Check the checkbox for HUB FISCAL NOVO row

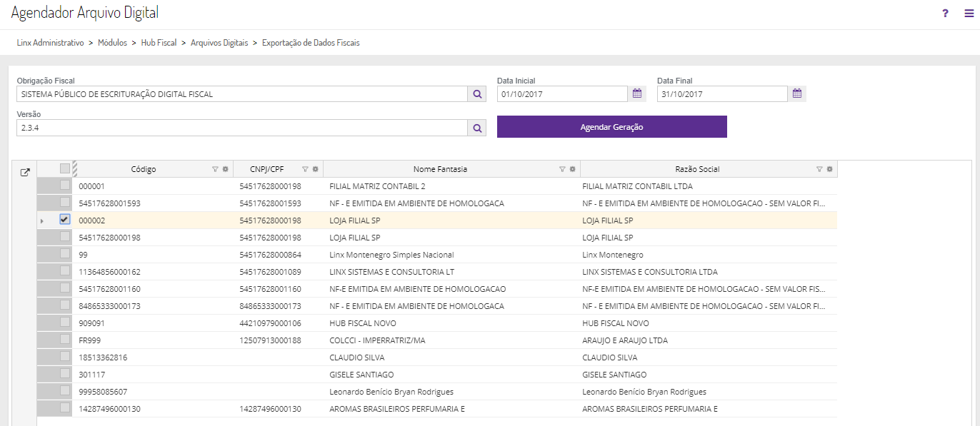tap(65, 323)
